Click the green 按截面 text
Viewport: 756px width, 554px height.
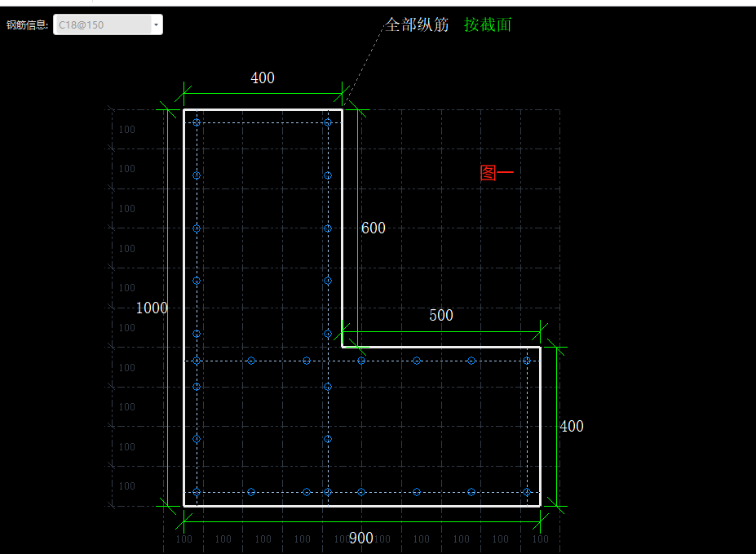pos(488,24)
